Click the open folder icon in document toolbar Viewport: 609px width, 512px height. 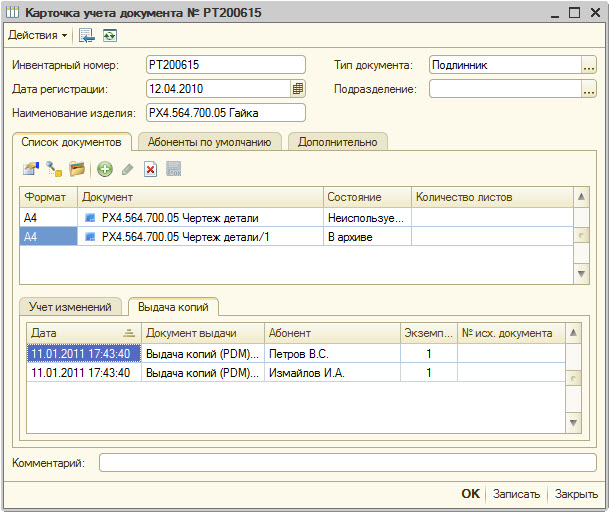coord(77,169)
